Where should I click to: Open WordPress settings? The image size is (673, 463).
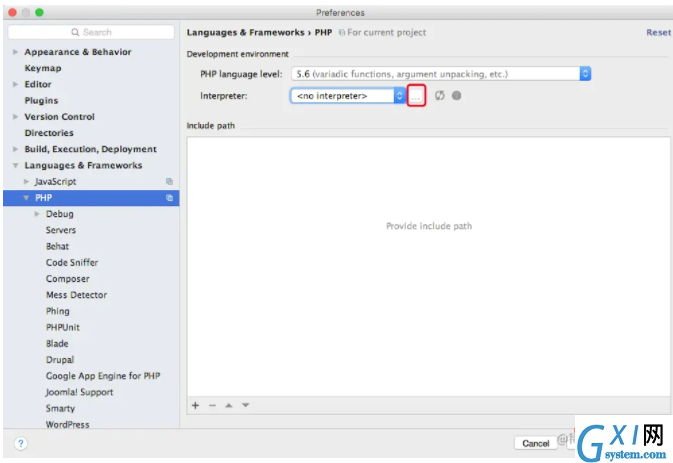click(x=68, y=424)
